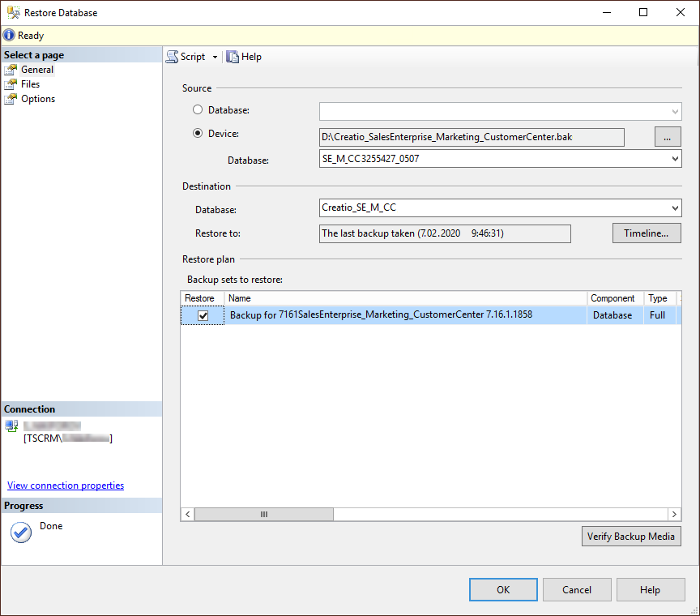
Task: Click the browse ellipsis button for device
Action: (x=667, y=137)
